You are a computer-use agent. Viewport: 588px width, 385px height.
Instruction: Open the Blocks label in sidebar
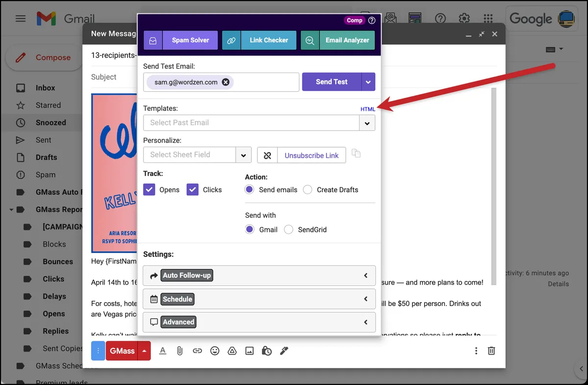click(x=54, y=244)
